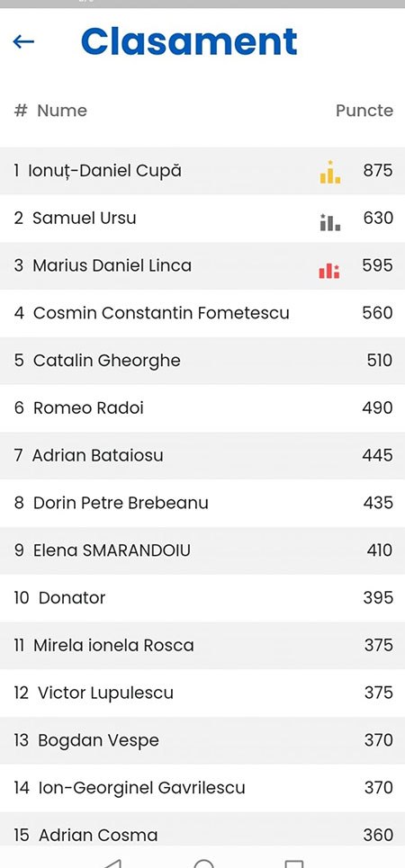Click the gold first-place podium icon

click(x=329, y=172)
